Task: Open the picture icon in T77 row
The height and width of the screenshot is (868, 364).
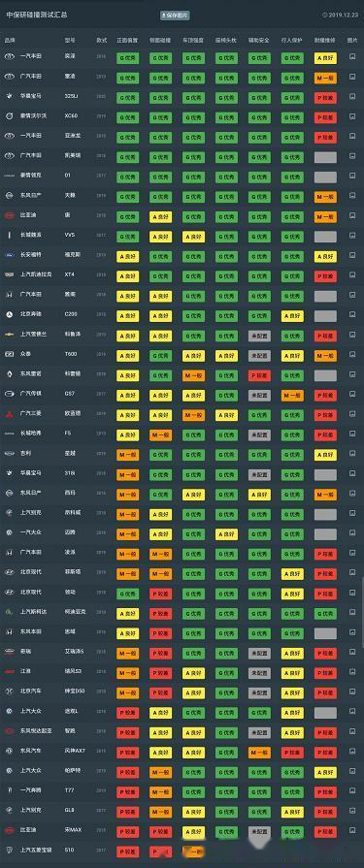Action: tap(352, 790)
